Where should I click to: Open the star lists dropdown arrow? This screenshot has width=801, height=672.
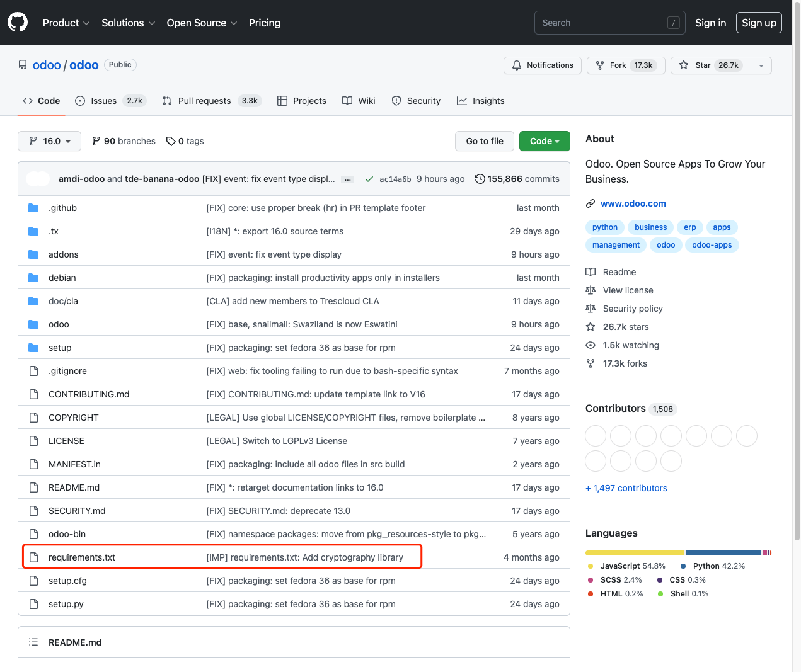click(x=761, y=65)
